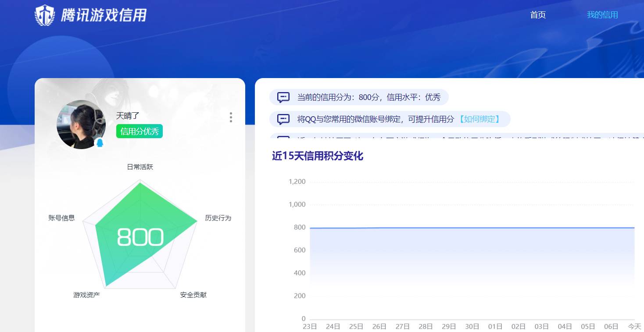Click the 600 y-axis label
The image size is (644, 332).
pyautogui.click(x=300, y=250)
